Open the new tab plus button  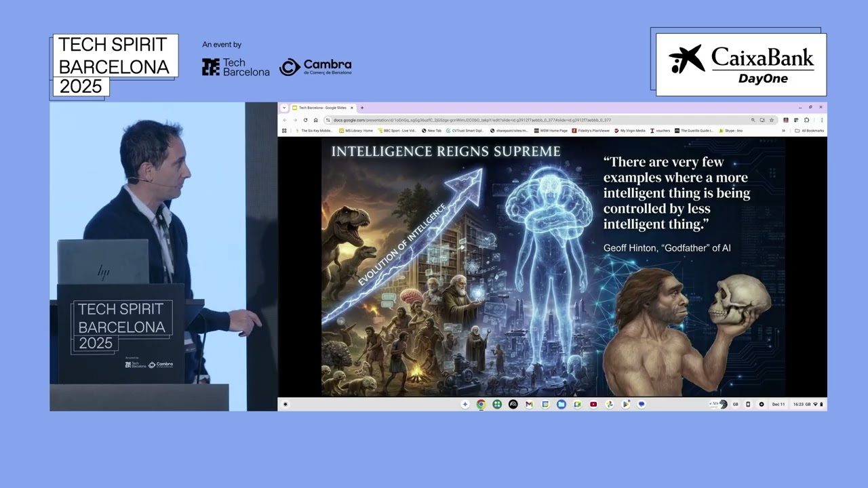point(362,108)
